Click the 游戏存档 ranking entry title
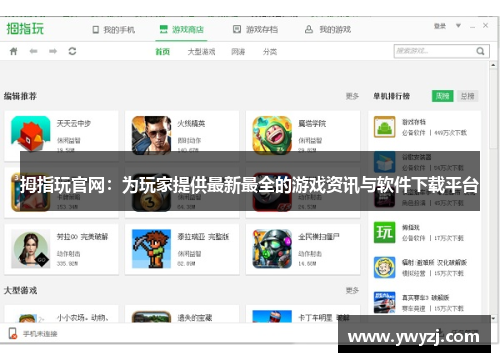500x362 pixels. (414, 122)
